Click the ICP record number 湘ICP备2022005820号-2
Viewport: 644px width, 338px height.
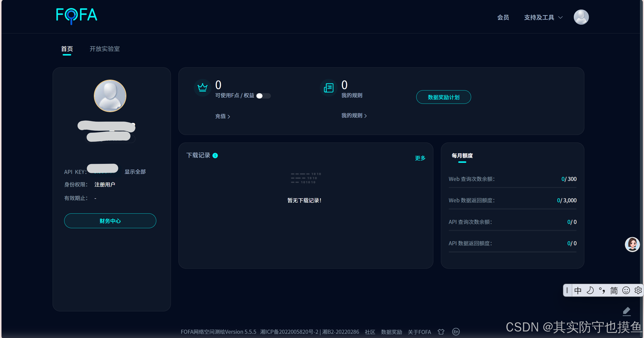pos(289,332)
